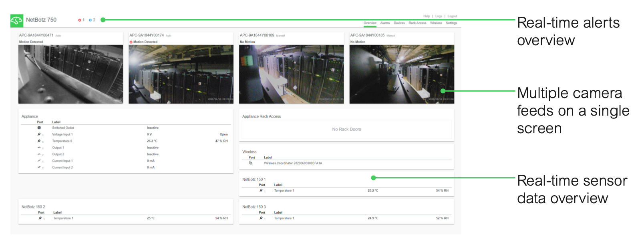Click the 52 % RH value under NetBotz 150 3
The width and height of the screenshot is (644, 248).
pyautogui.click(x=442, y=218)
